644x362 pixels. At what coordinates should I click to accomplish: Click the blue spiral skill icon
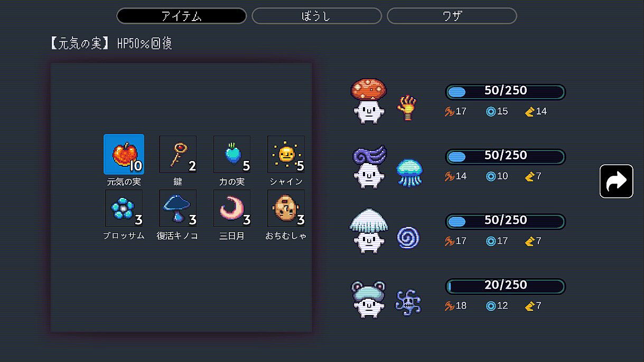408,238
